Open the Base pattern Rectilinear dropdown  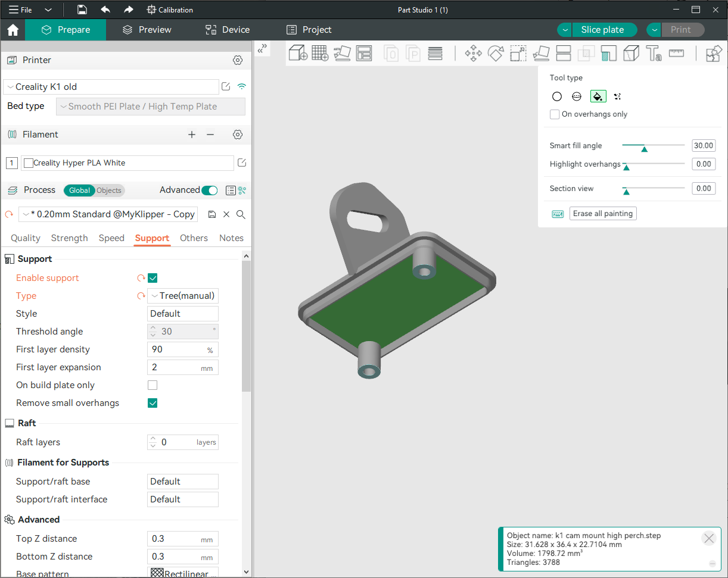coord(183,573)
